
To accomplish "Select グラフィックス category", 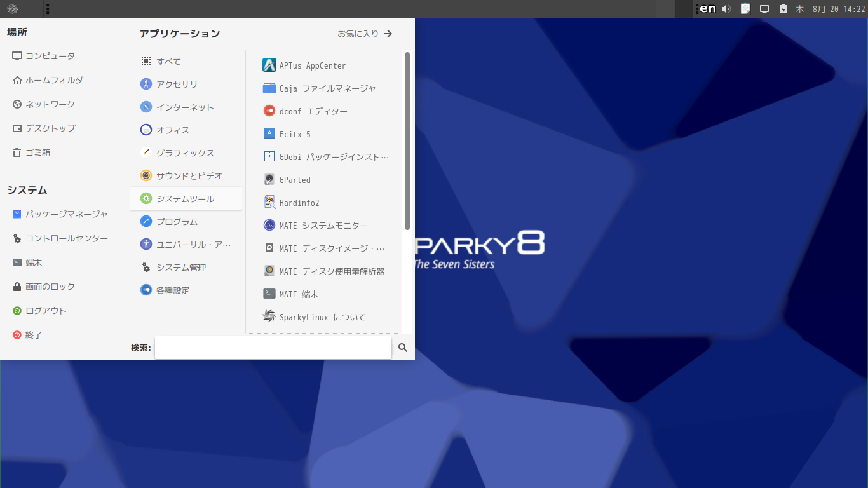I will tap(186, 153).
